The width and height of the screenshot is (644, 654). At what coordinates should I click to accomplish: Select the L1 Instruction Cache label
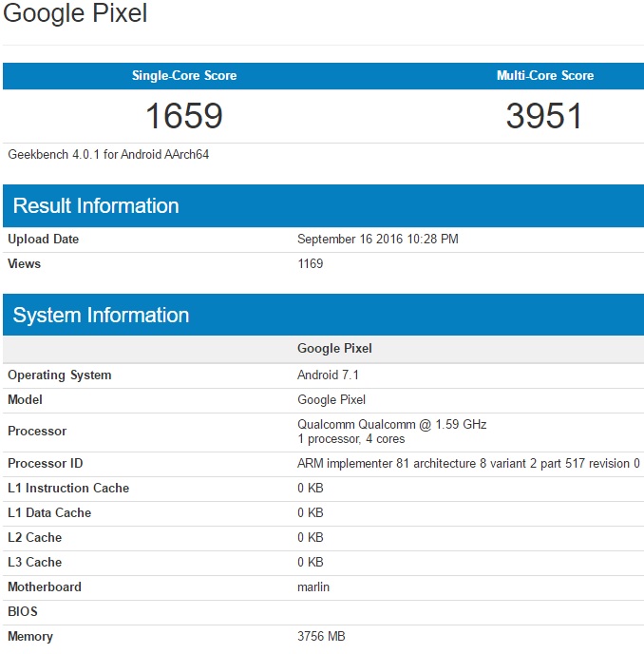(x=68, y=488)
